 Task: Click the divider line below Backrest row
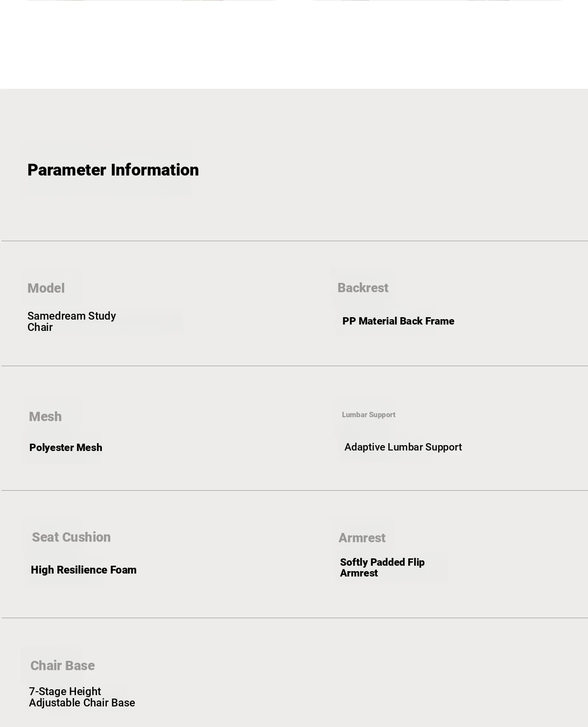pos(294,366)
